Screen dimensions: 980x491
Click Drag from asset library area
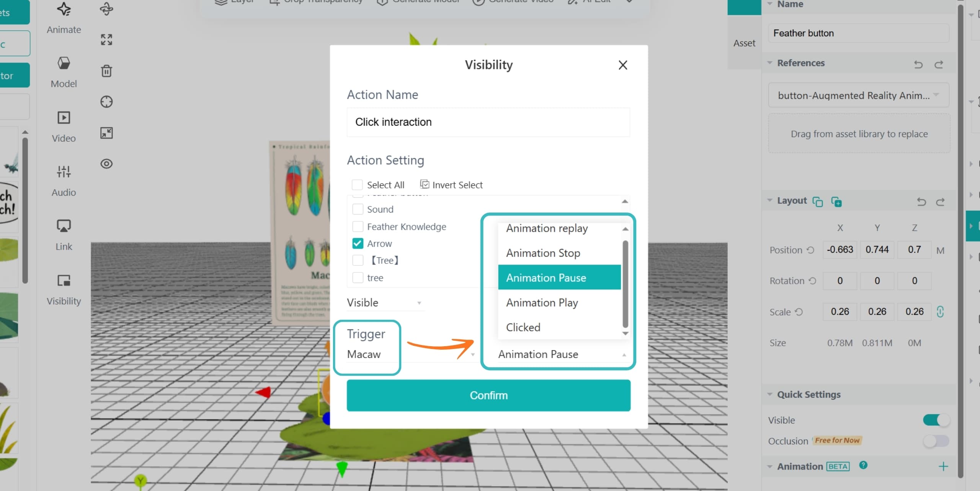click(859, 134)
